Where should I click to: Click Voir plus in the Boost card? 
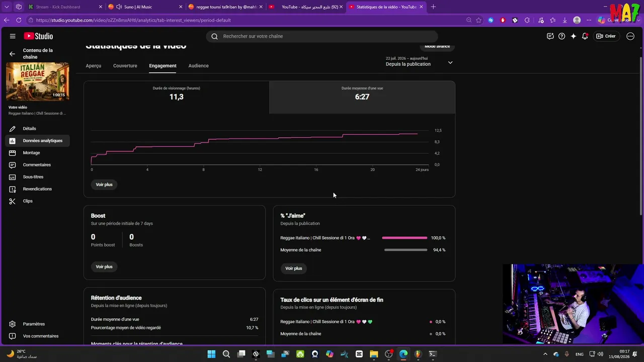coord(104,266)
